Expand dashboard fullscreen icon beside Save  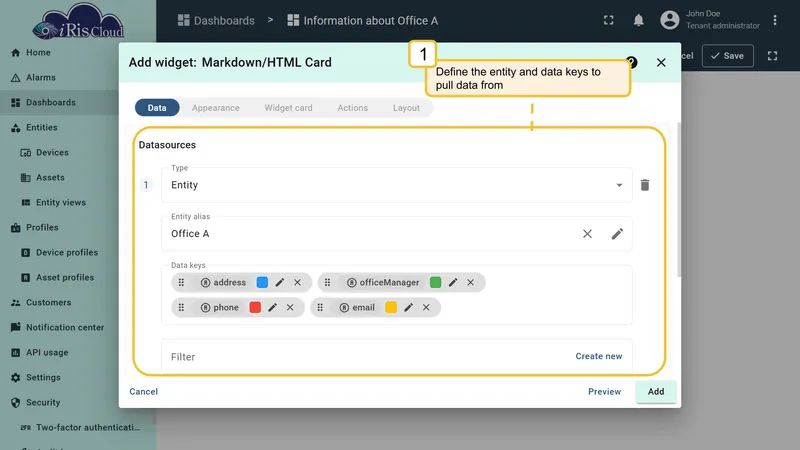coord(772,56)
